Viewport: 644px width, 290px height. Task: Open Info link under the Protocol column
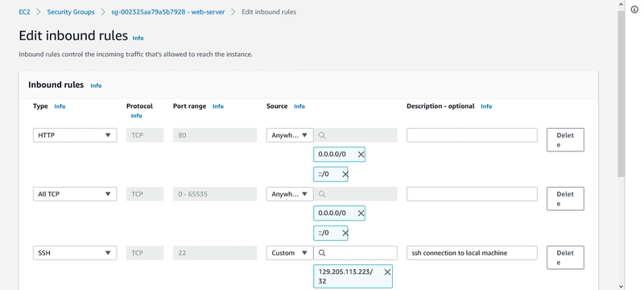click(136, 116)
